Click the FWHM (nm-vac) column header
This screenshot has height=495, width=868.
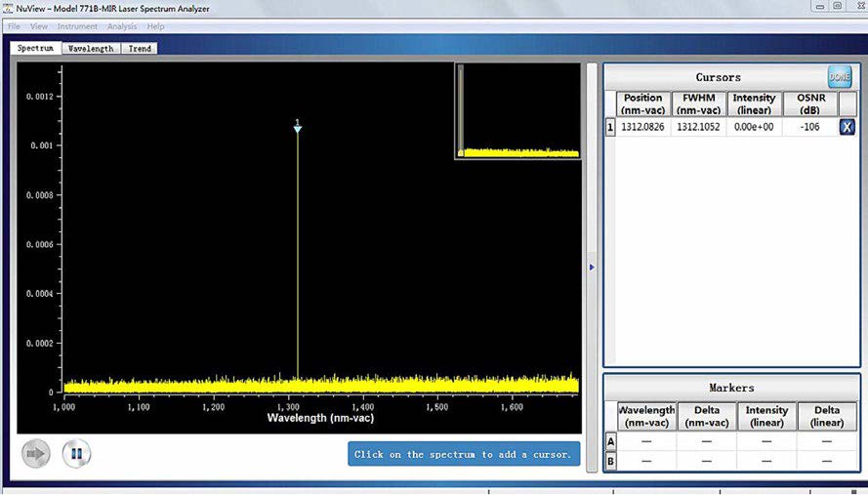point(699,103)
